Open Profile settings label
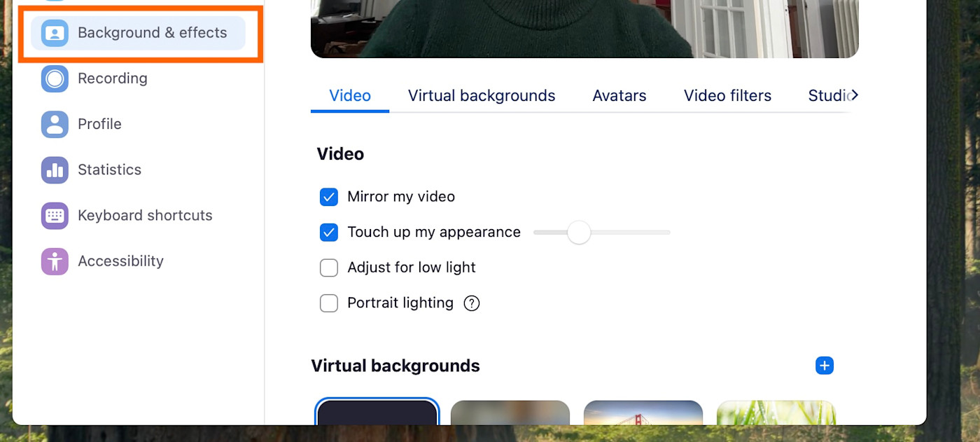This screenshot has width=980, height=442. [99, 124]
